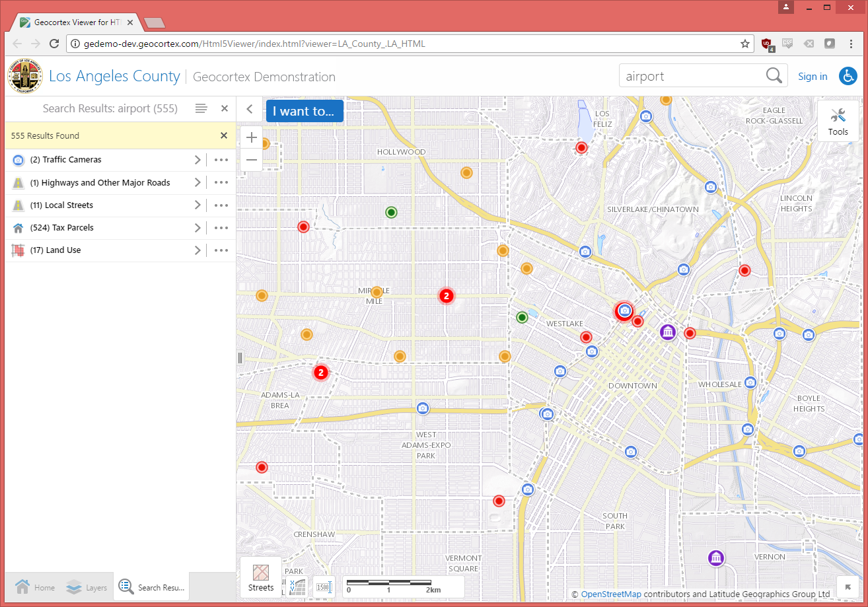Click the Sign in link
The image size is (868, 607).
point(813,77)
